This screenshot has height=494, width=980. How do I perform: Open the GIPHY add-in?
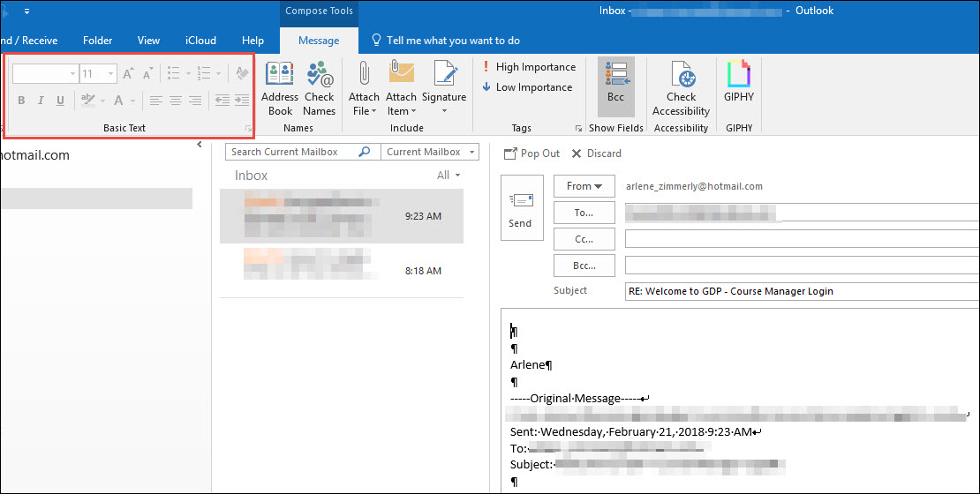click(739, 82)
